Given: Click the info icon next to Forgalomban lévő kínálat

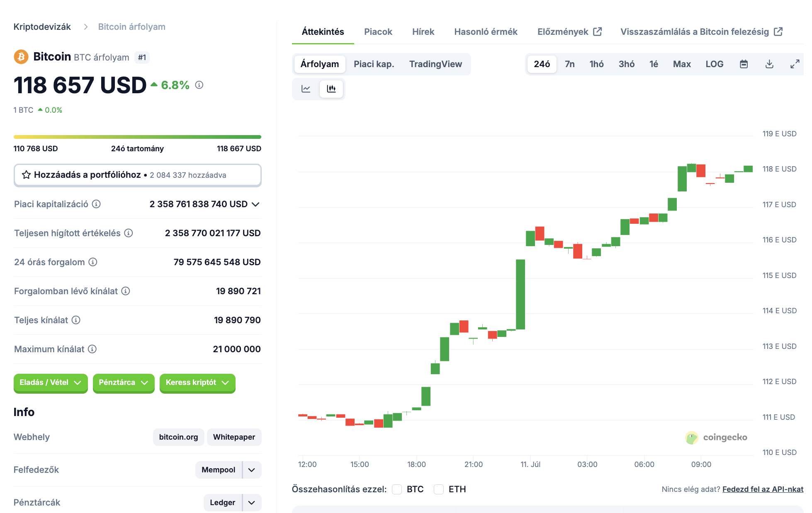Looking at the screenshot, I should pyautogui.click(x=126, y=291).
